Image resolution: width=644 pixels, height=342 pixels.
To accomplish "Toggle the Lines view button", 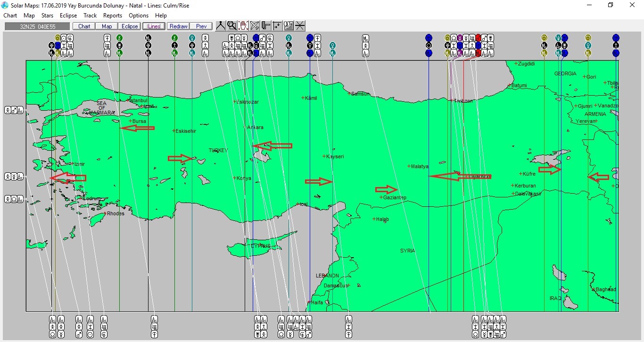I will (x=154, y=26).
